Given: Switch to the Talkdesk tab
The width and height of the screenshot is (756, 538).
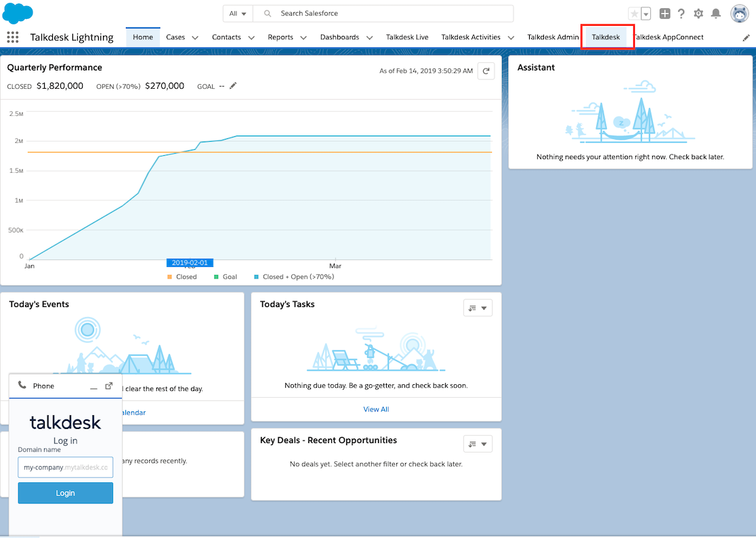Looking at the screenshot, I should [606, 37].
